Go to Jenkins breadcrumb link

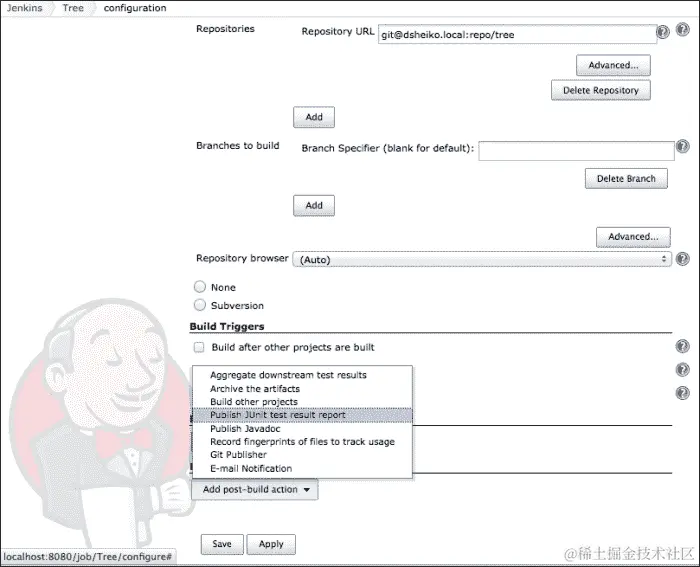coord(25,8)
